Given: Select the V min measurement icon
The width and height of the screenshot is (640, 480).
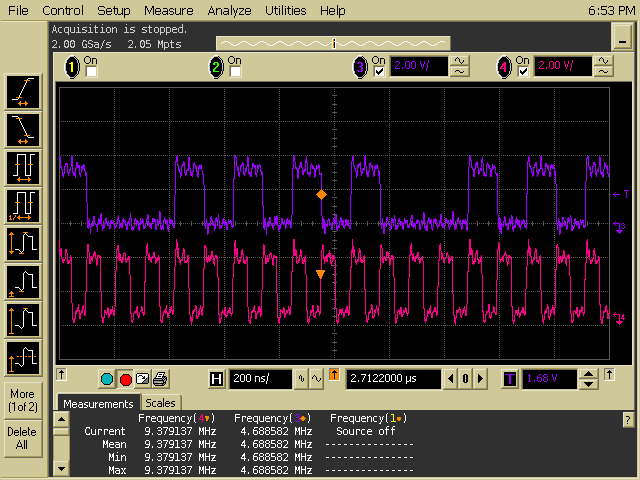Looking at the screenshot, I should [x=23, y=282].
